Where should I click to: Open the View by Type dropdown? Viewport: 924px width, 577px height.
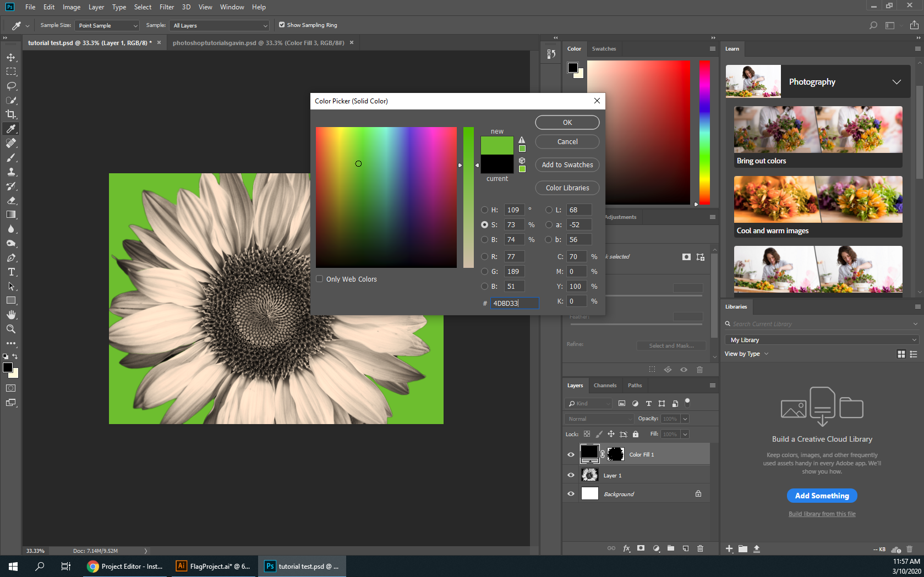point(747,354)
